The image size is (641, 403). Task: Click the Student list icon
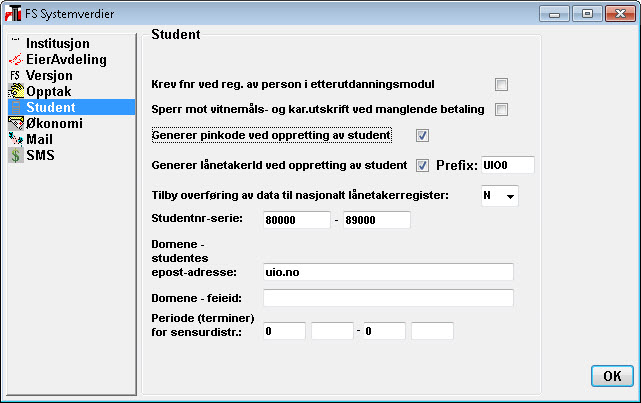[16, 107]
